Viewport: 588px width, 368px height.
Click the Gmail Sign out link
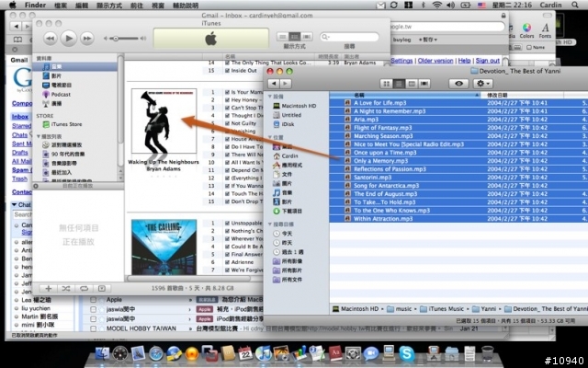click(488, 61)
